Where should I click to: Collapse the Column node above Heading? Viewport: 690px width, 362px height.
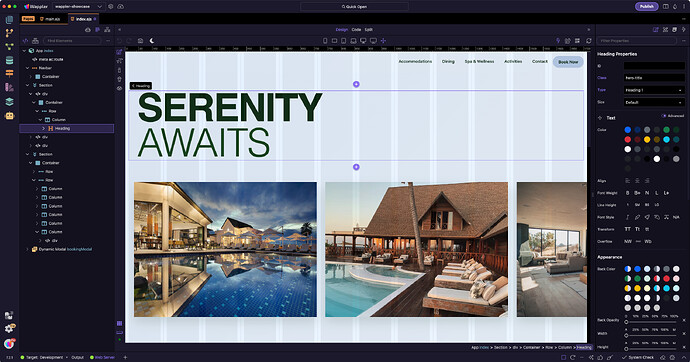40,120
